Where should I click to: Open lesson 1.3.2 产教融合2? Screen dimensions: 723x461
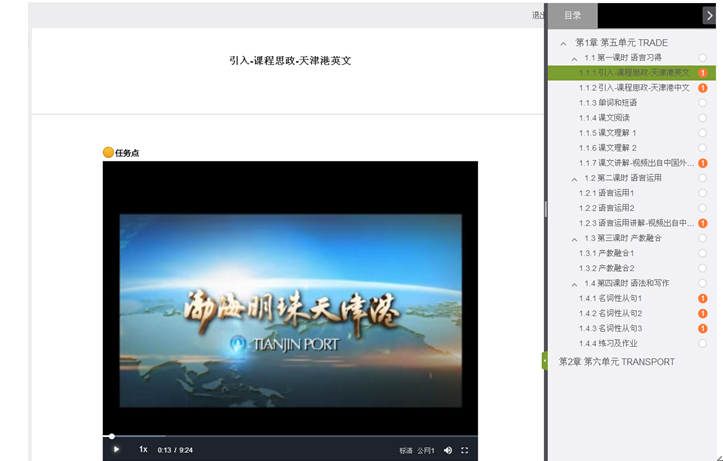[607, 268]
